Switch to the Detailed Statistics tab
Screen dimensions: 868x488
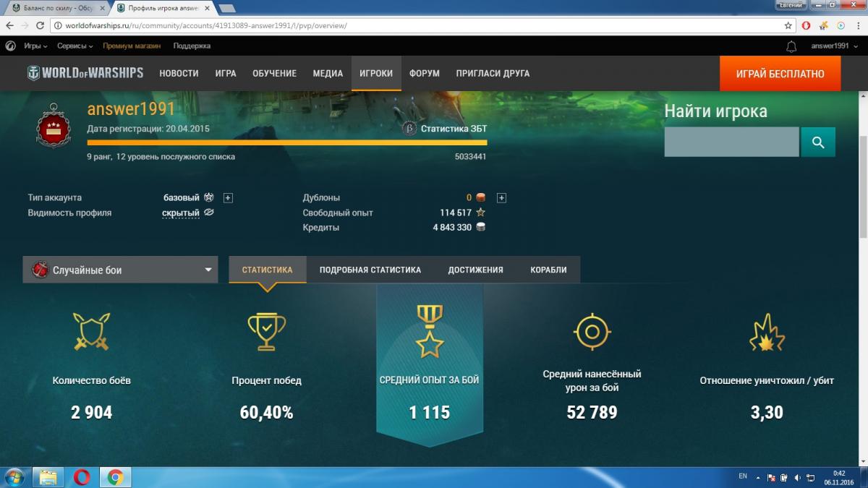(370, 270)
